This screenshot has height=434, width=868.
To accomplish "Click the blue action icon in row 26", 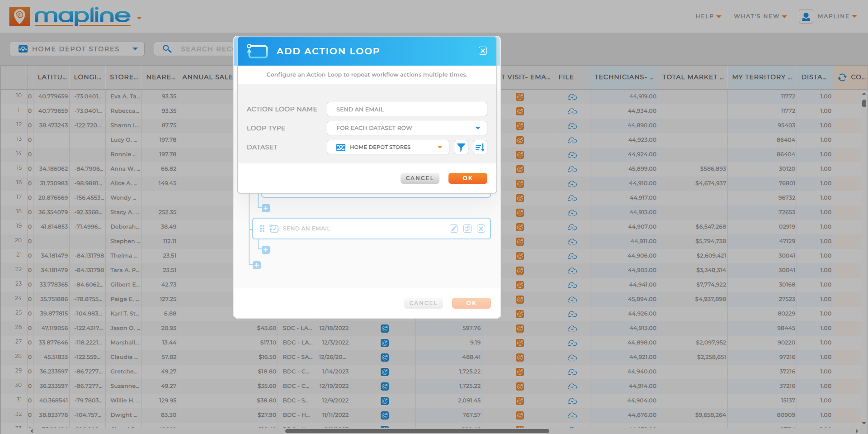I will 385,329.
